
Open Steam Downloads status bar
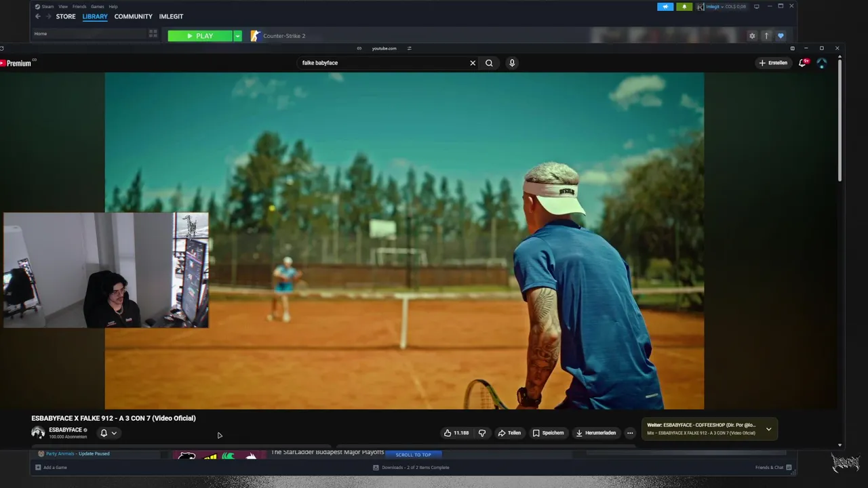click(411, 468)
